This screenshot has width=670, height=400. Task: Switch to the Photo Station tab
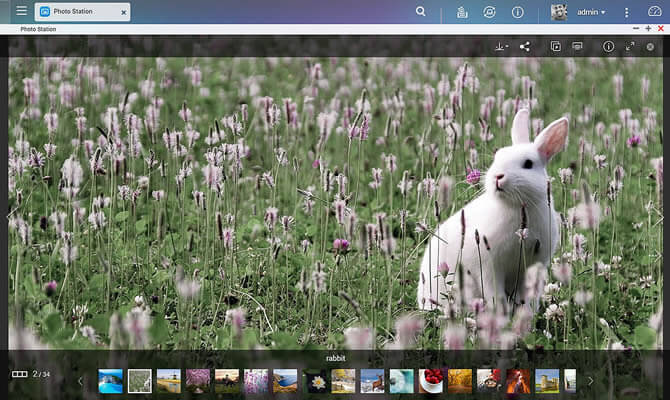click(75, 12)
